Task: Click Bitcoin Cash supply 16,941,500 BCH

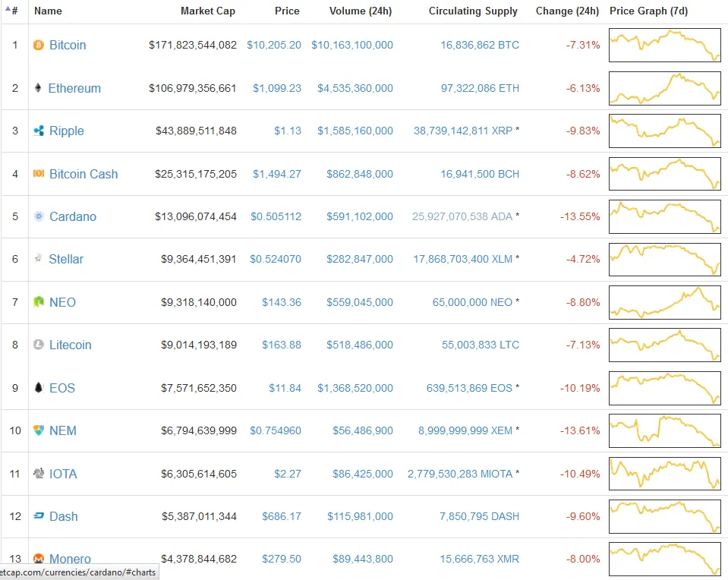Action: 480,174
